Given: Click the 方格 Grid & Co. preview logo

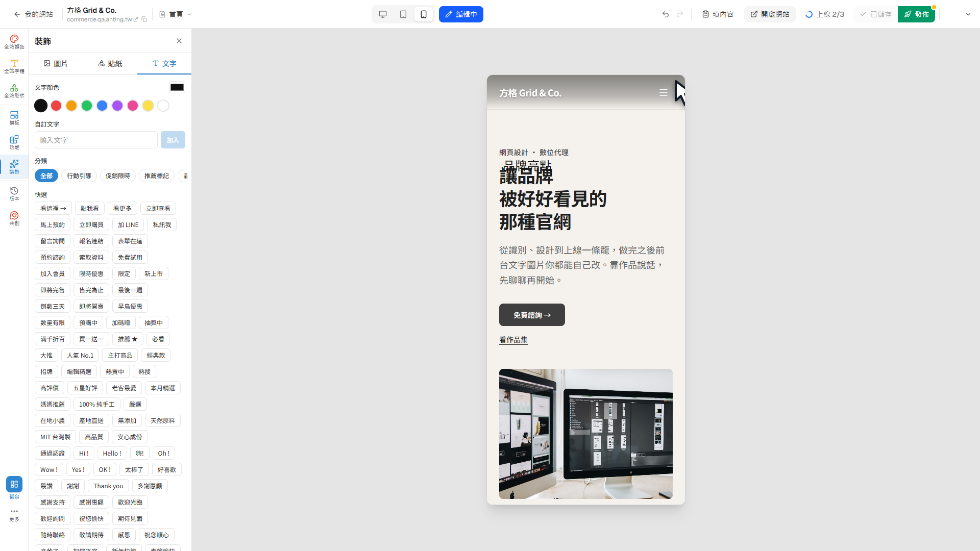Looking at the screenshot, I should tap(530, 93).
